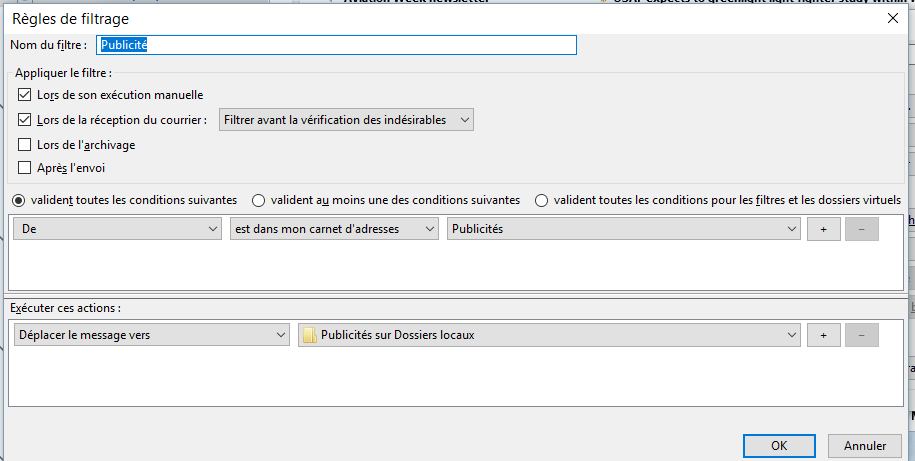This screenshot has width=915, height=461.
Task: Select 'valident toutes les conditions suivantes' option
Action: pyautogui.click(x=19, y=200)
